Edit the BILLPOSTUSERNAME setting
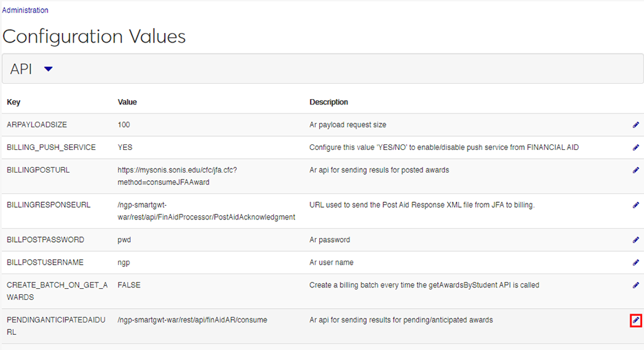The width and height of the screenshot is (644, 350). pyautogui.click(x=636, y=263)
